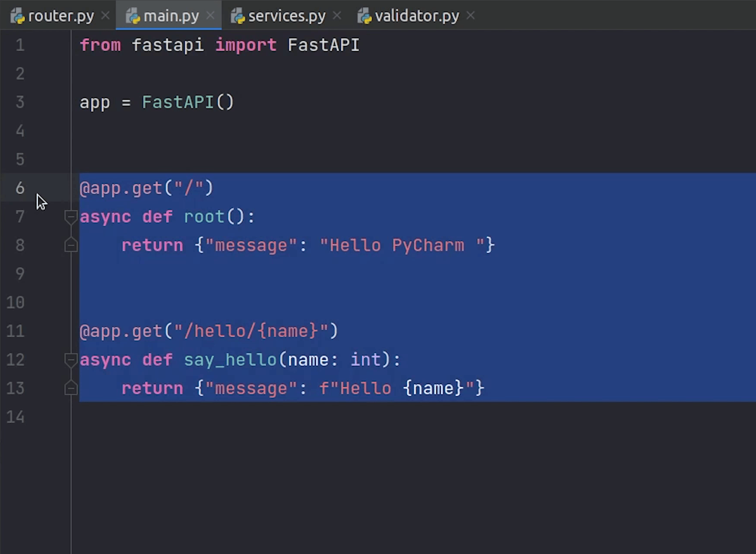
Task: Click the validator.py Python file icon
Action: 364,16
